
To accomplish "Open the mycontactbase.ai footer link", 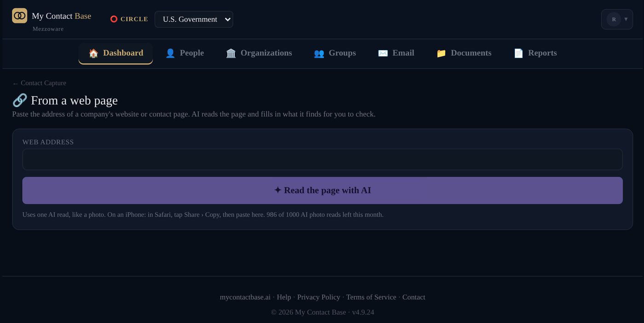I will click(245, 297).
